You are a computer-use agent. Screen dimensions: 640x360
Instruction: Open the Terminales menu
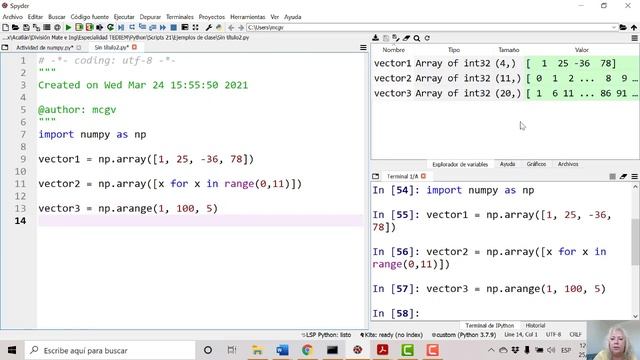(180, 17)
